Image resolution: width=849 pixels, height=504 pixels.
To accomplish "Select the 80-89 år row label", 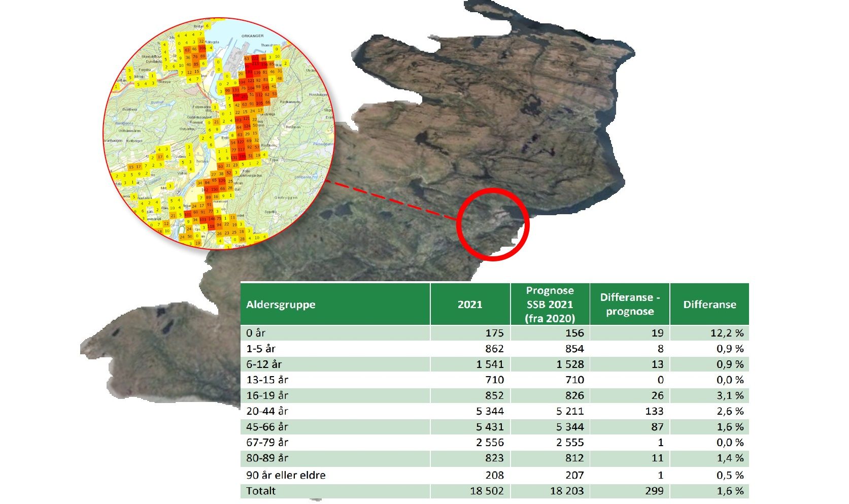I will point(267,458).
